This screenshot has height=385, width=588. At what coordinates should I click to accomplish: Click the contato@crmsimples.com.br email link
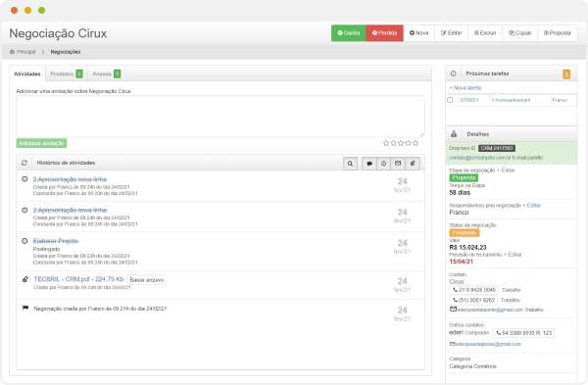point(479,158)
